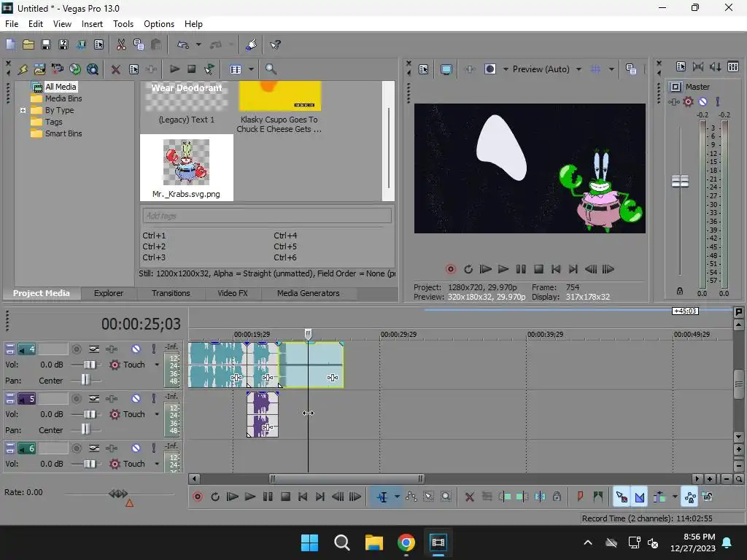Click the Track 4 FX icon

coord(112,349)
